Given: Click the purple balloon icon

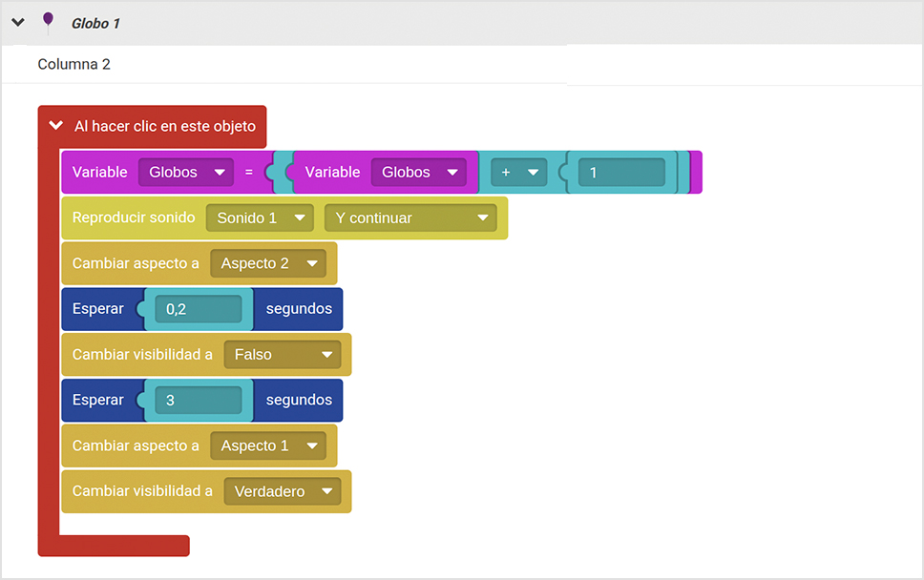Looking at the screenshot, I should (x=49, y=22).
